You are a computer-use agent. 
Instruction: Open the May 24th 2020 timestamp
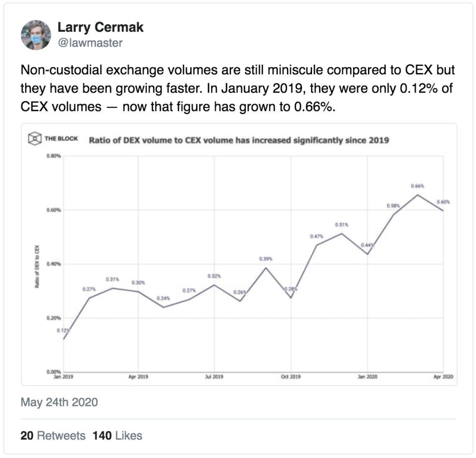[59, 402]
